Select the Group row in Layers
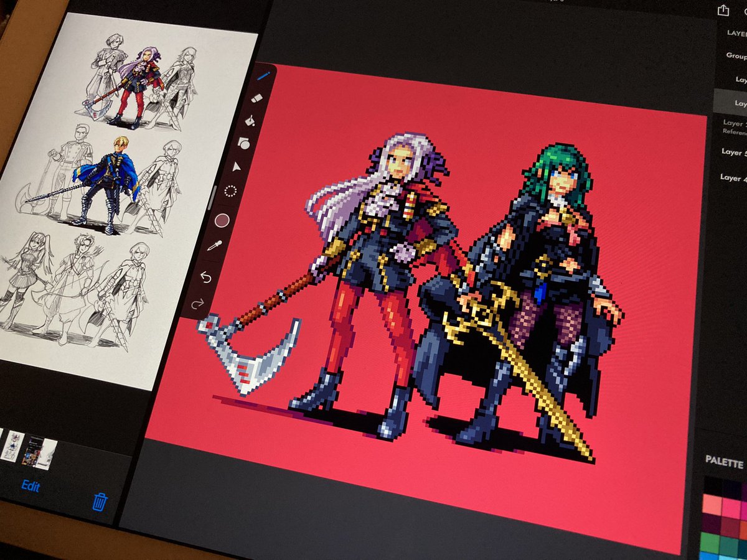Viewport: 747px width, 560px height. [x=736, y=55]
